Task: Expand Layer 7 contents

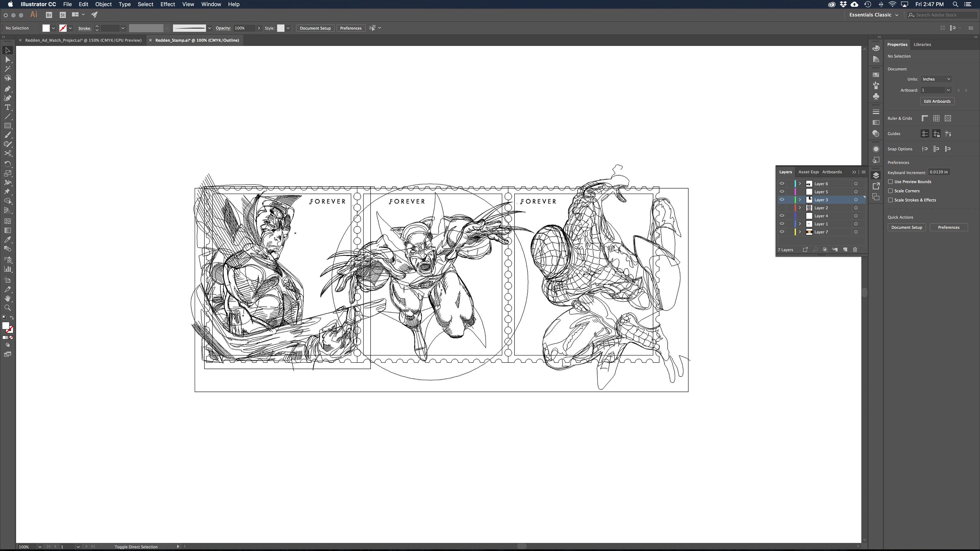Action: [x=800, y=232]
